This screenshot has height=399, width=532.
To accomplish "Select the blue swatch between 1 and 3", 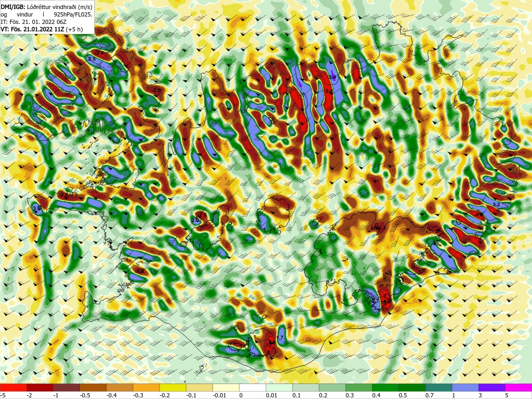I will 465,387.
